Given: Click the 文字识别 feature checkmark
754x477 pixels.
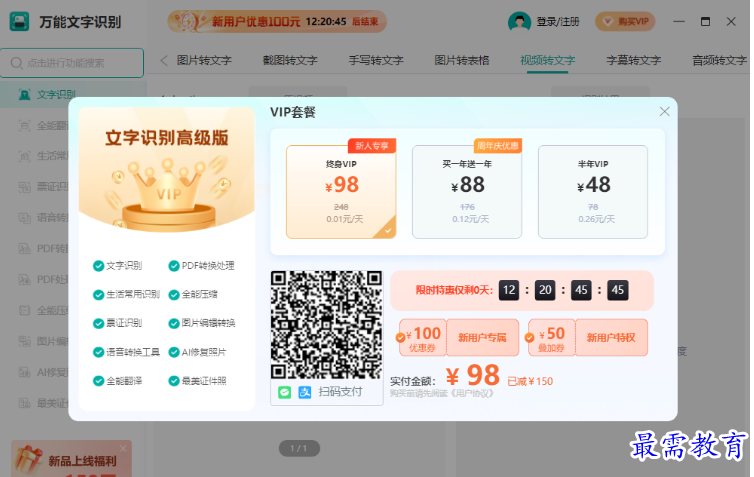Looking at the screenshot, I should 99,266.
